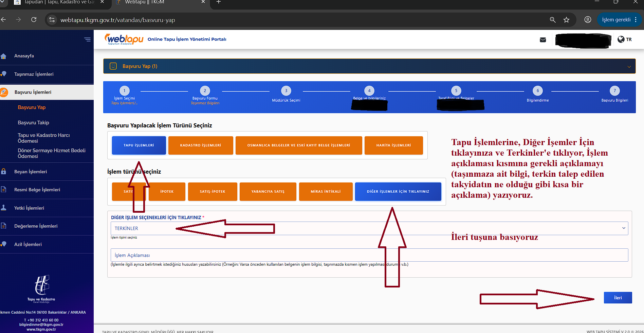The height and width of the screenshot is (333, 644).
Task: Click the Azil İşlemleri pin icon
Action: pyautogui.click(x=3, y=244)
